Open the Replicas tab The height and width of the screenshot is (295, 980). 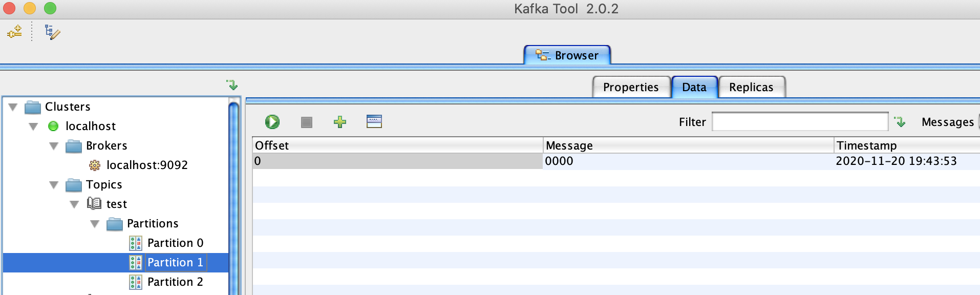pos(752,87)
